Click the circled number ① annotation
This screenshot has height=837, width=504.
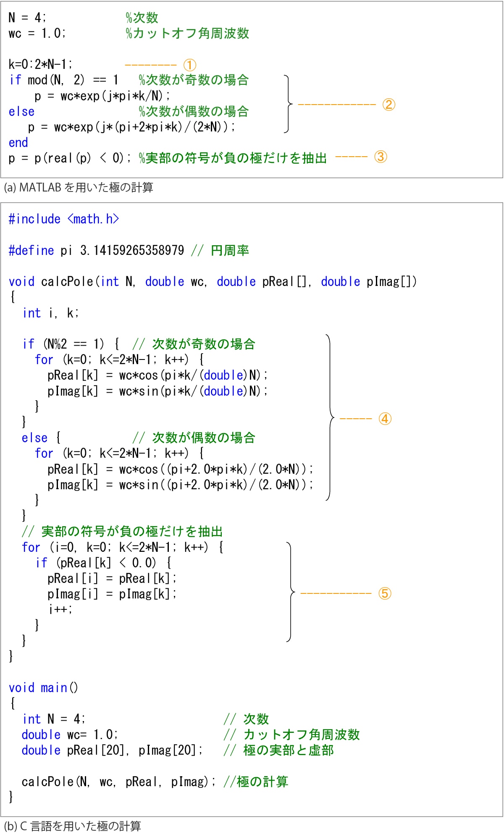[x=189, y=65]
